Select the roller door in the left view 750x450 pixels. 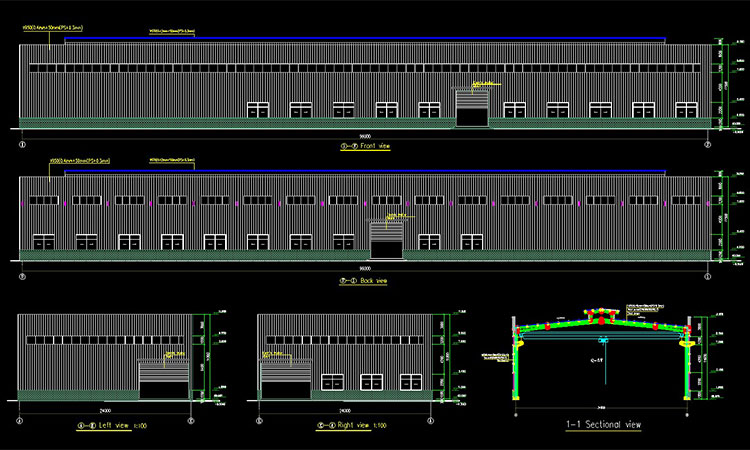[x=162, y=381]
